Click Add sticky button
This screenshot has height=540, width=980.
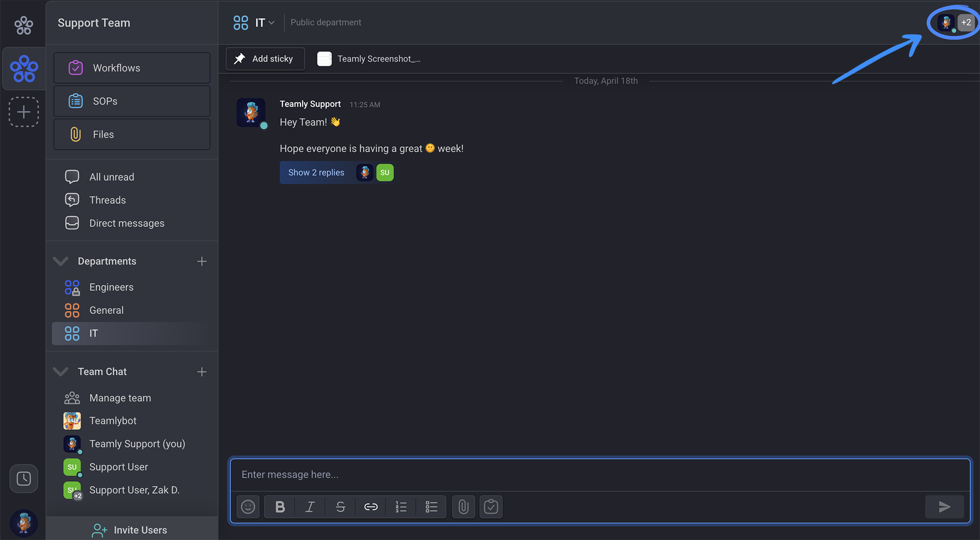(x=265, y=59)
